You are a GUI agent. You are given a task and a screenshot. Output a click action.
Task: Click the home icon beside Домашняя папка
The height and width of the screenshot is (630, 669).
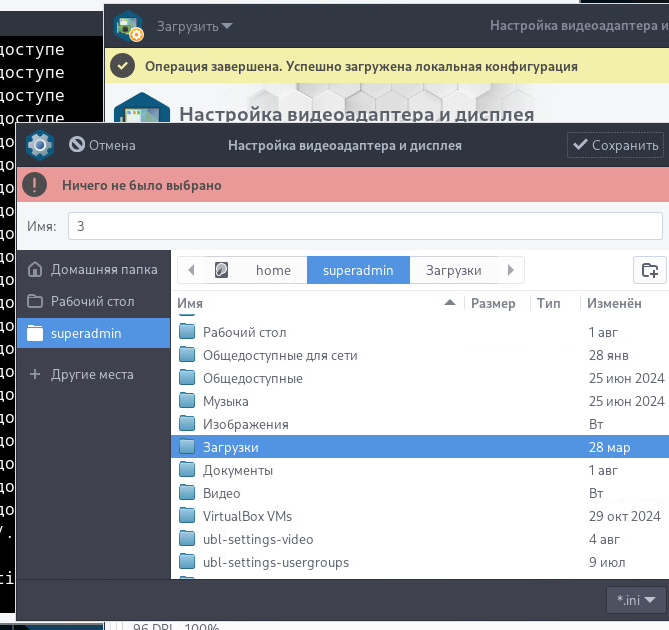(35, 270)
